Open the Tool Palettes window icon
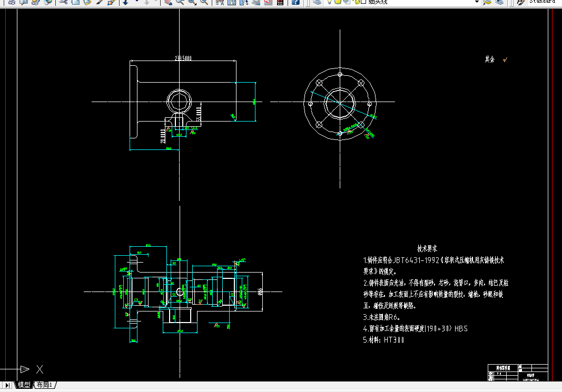Screen dimensions: 562x392 pos(244,2)
